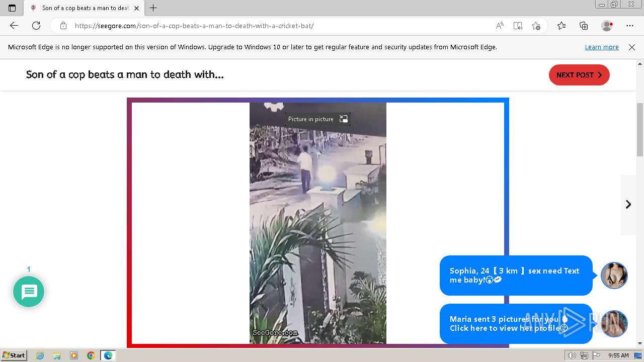
Task: Launch Chrome from the taskbar
Action: click(x=91, y=355)
